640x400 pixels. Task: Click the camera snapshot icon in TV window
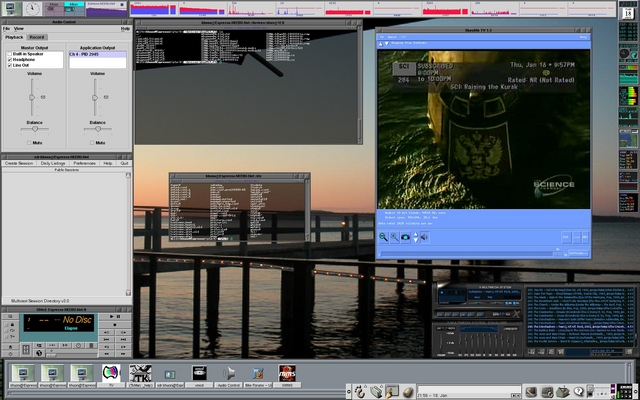(405, 237)
